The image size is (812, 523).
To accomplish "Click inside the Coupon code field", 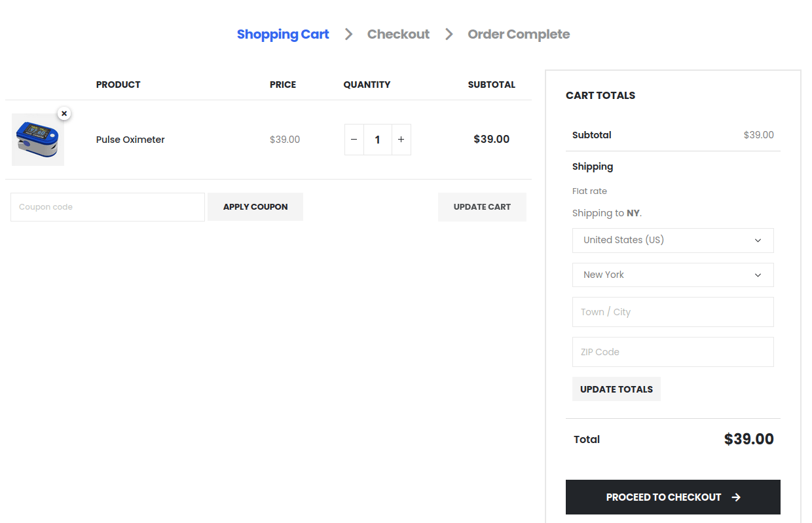I will point(107,206).
